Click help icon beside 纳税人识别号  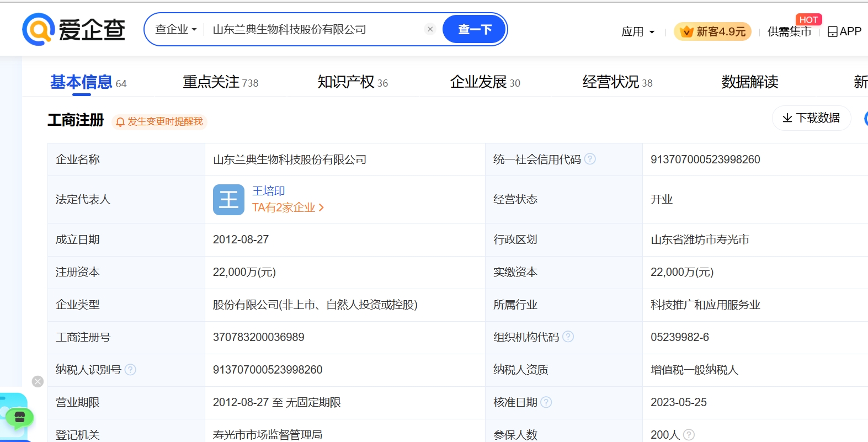tap(130, 370)
